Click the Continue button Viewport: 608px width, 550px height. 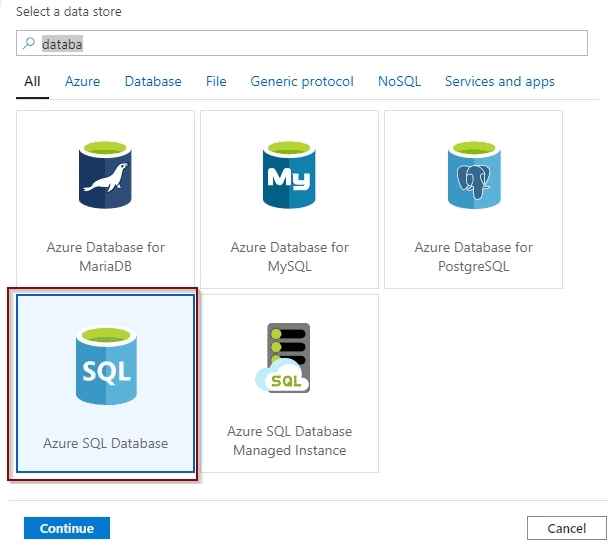(67, 528)
